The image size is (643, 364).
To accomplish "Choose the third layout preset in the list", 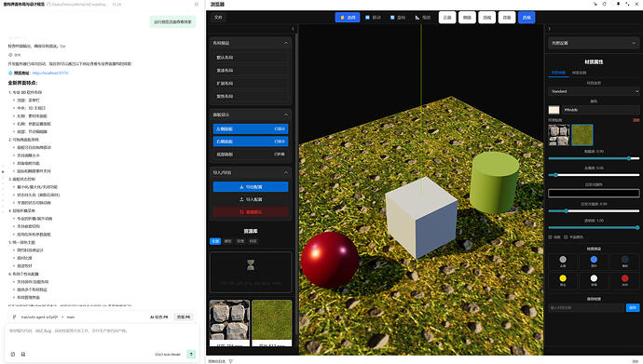I will 251,84.
